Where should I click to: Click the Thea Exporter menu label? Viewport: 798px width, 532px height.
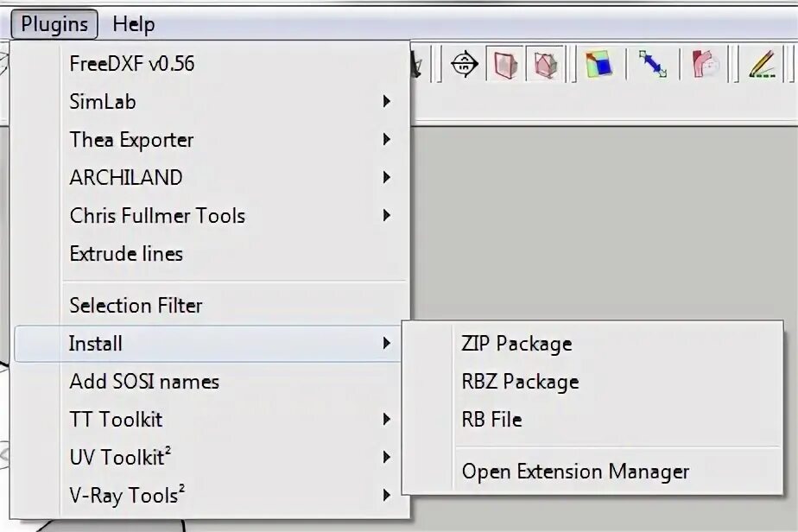131,140
